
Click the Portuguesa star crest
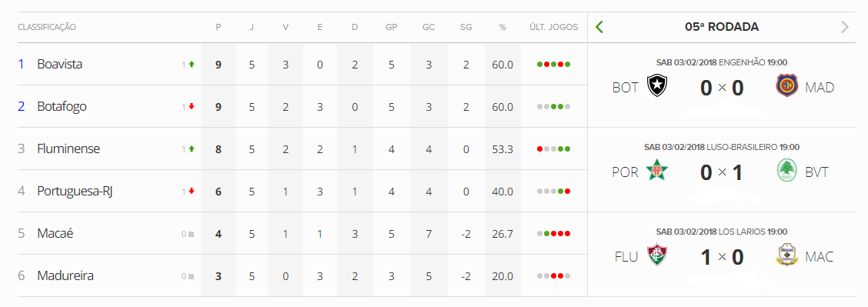click(x=658, y=172)
